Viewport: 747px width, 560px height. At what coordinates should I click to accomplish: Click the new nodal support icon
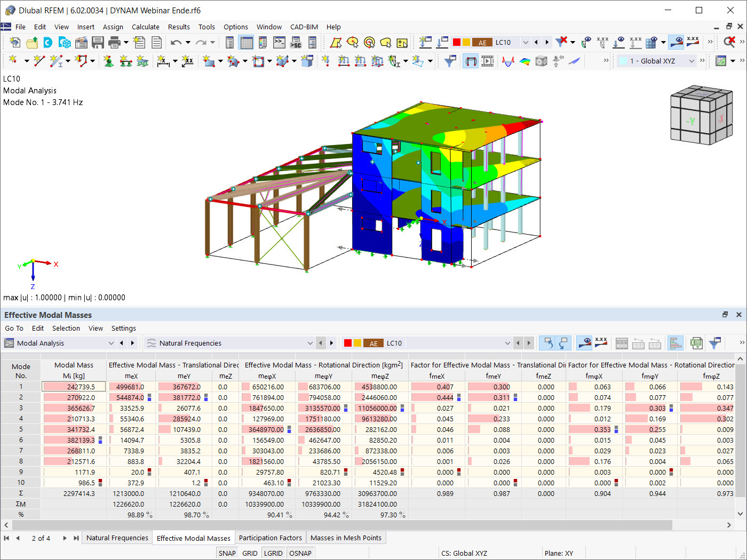tap(109, 61)
